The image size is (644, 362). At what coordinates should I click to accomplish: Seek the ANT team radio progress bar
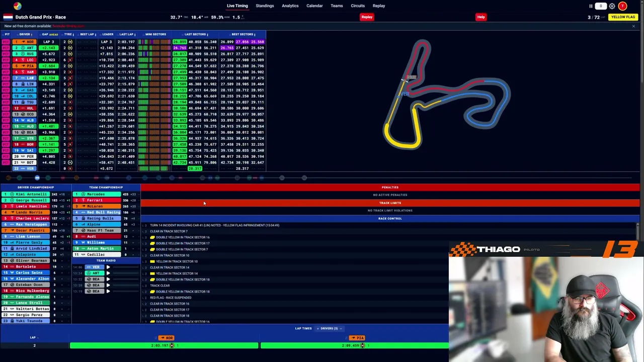click(125, 274)
